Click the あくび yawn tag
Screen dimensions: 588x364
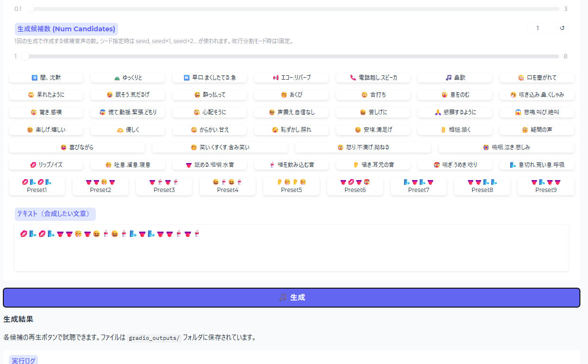tap(291, 95)
